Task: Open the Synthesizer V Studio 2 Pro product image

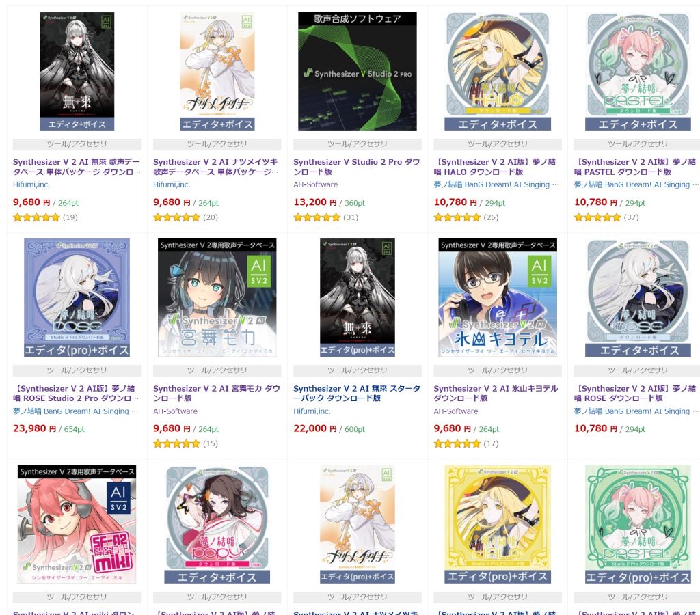Action: (357, 71)
